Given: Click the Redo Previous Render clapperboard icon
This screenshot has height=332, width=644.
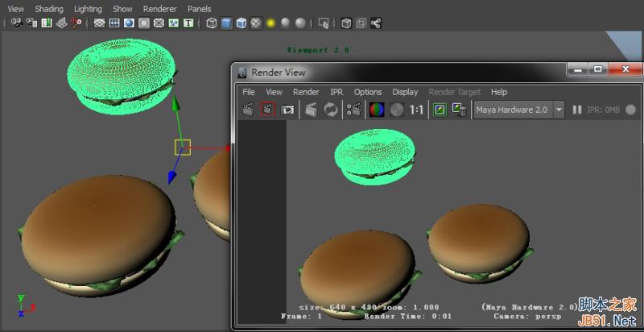Looking at the screenshot, I should (x=248, y=110).
